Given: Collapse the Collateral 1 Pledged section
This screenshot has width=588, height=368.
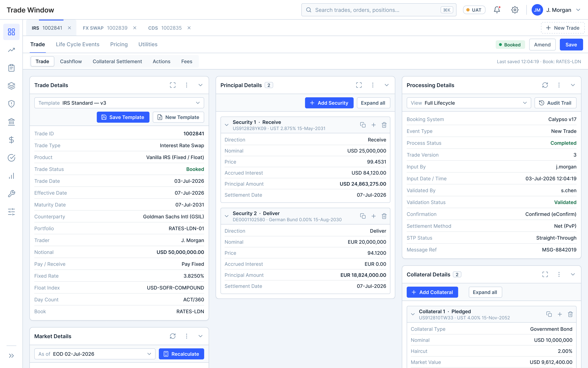Looking at the screenshot, I should click(413, 314).
